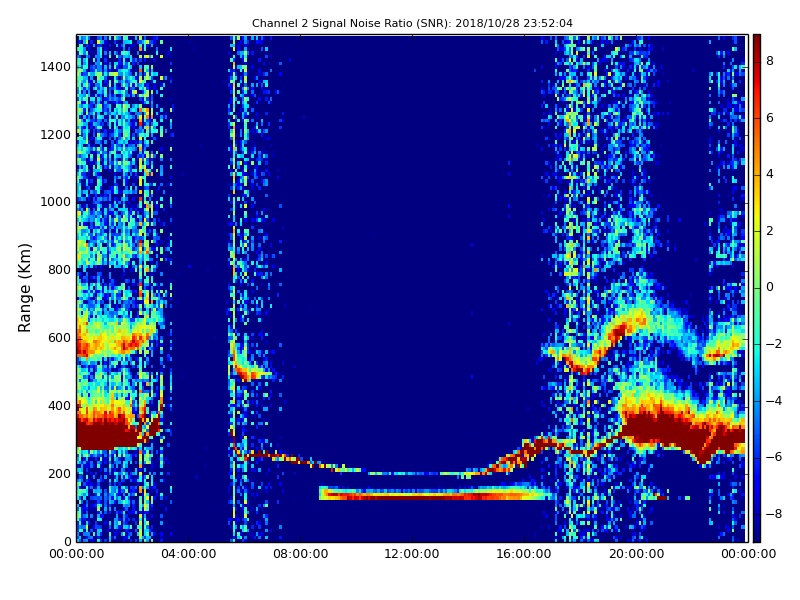Click the colorbar value 2 label

[x=770, y=231]
